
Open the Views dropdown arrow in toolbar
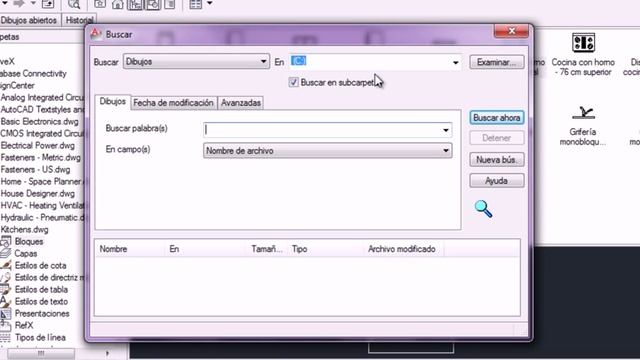pyautogui.click(x=209, y=4)
